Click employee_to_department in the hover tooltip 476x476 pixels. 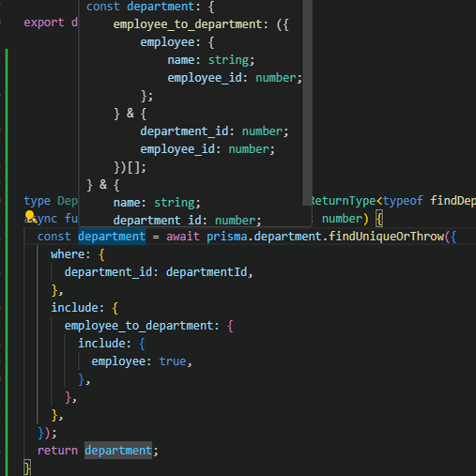pyautogui.click(x=188, y=24)
